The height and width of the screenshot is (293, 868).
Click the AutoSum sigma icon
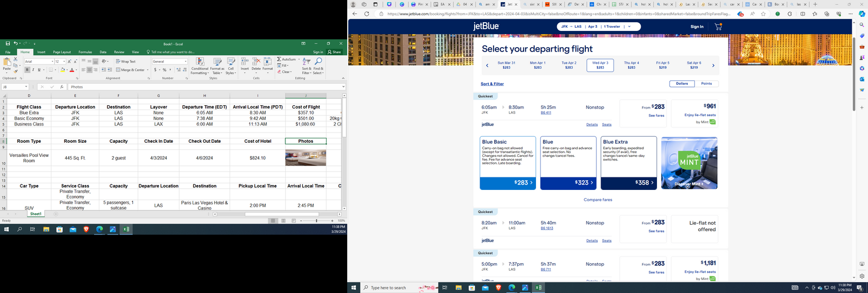(x=279, y=59)
